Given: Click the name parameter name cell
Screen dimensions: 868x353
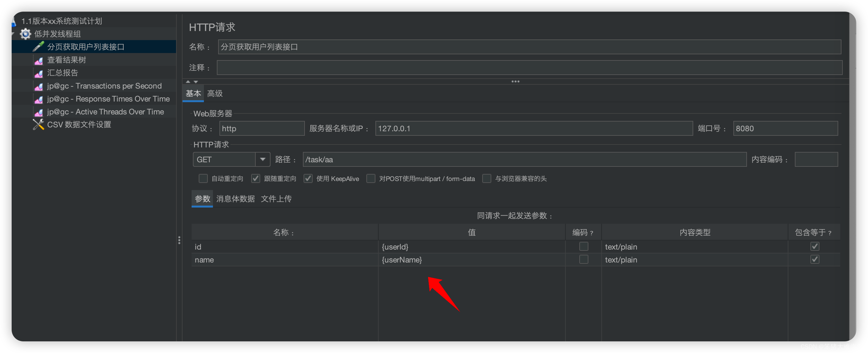Looking at the screenshot, I should point(285,260).
